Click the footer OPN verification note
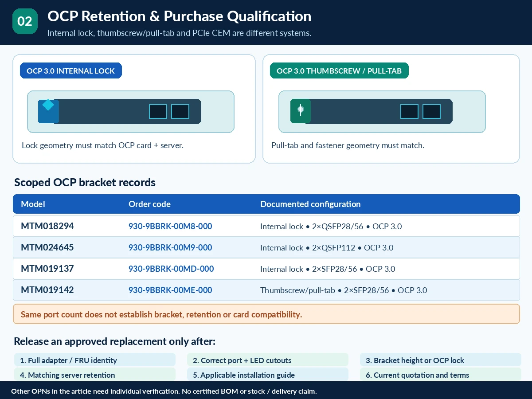The image size is (532, 399). click(164, 391)
